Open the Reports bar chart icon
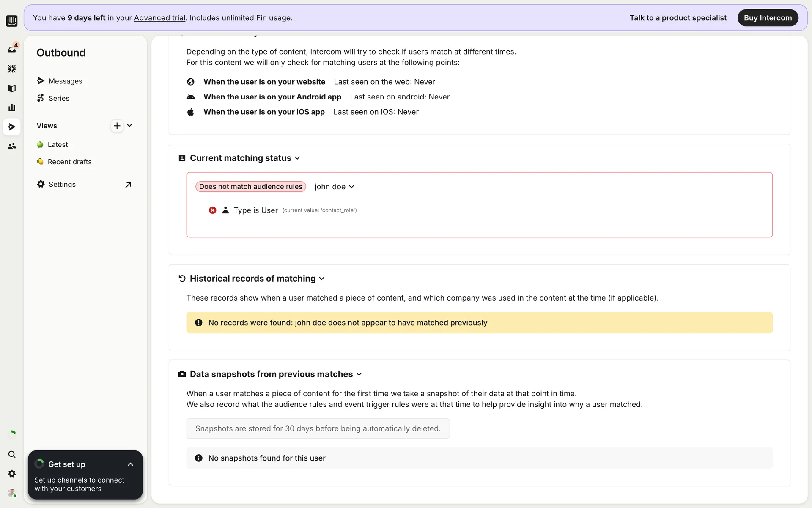This screenshot has width=812, height=508. tap(12, 108)
